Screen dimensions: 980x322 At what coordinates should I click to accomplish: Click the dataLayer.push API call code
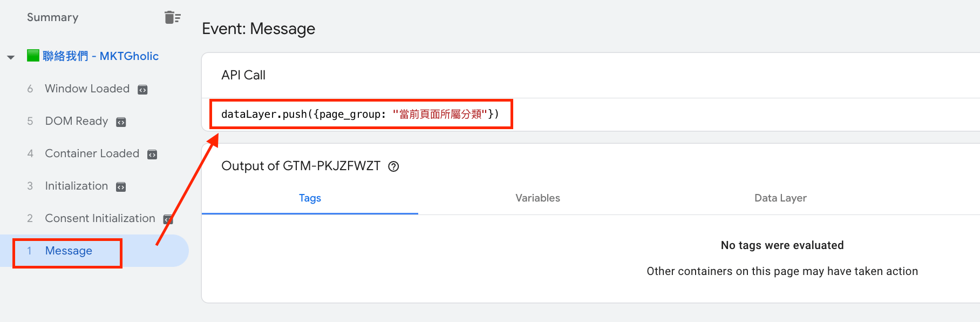tap(360, 114)
